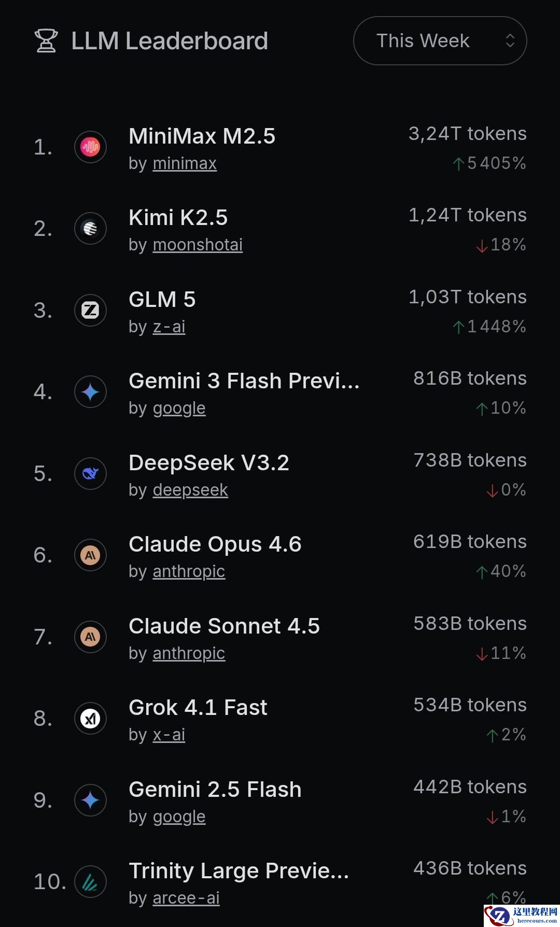
Task: Open the deepseek provider link
Action: [190, 490]
